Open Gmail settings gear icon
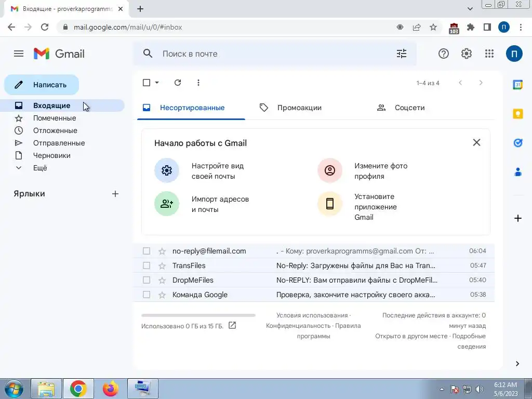Image resolution: width=532 pixels, height=399 pixels. pyautogui.click(x=466, y=54)
